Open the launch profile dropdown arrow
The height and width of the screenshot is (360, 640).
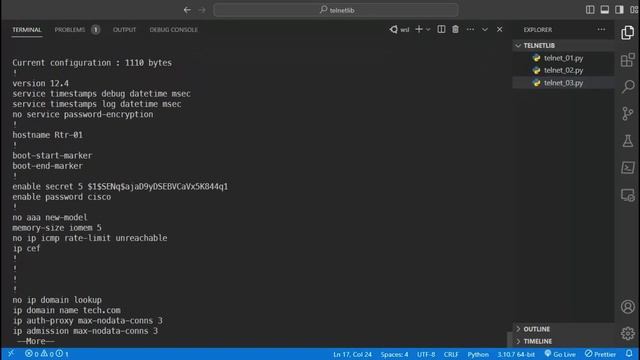point(428,29)
